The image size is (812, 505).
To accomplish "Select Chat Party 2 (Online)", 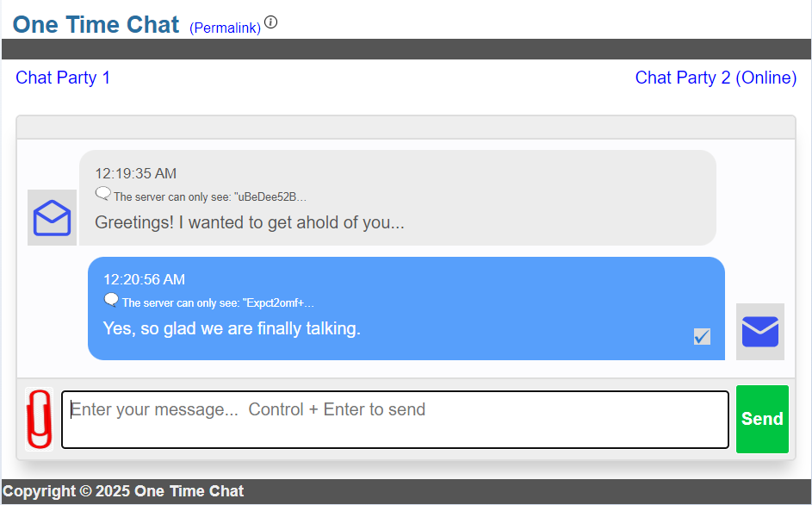I will [716, 78].
